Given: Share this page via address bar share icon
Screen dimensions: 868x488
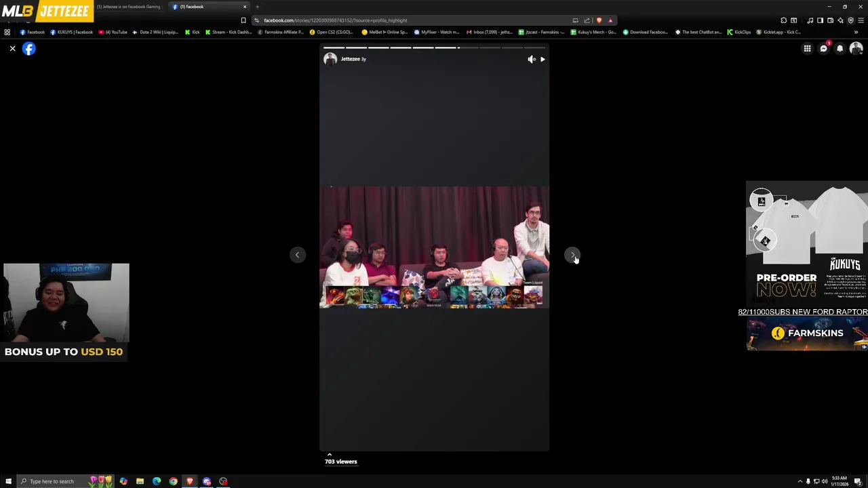Looking at the screenshot, I should coord(587,20).
